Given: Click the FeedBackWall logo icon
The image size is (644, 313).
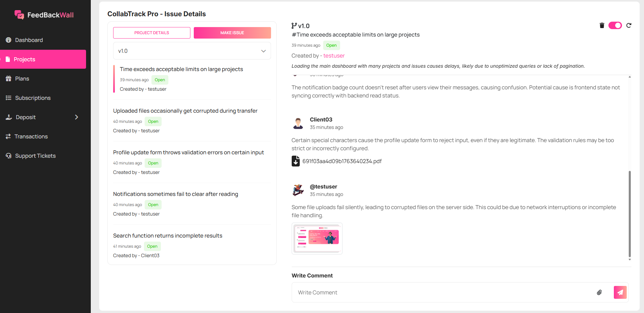Looking at the screenshot, I should click(x=19, y=15).
